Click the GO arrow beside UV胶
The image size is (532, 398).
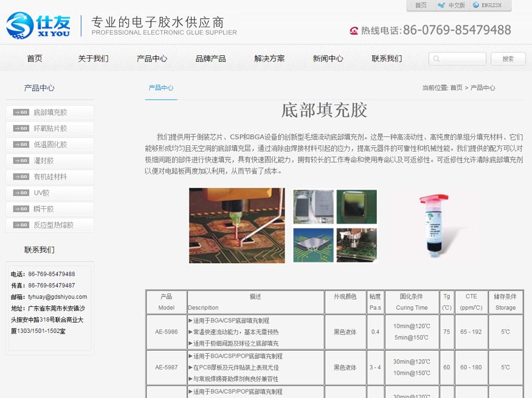[x=21, y=193]
